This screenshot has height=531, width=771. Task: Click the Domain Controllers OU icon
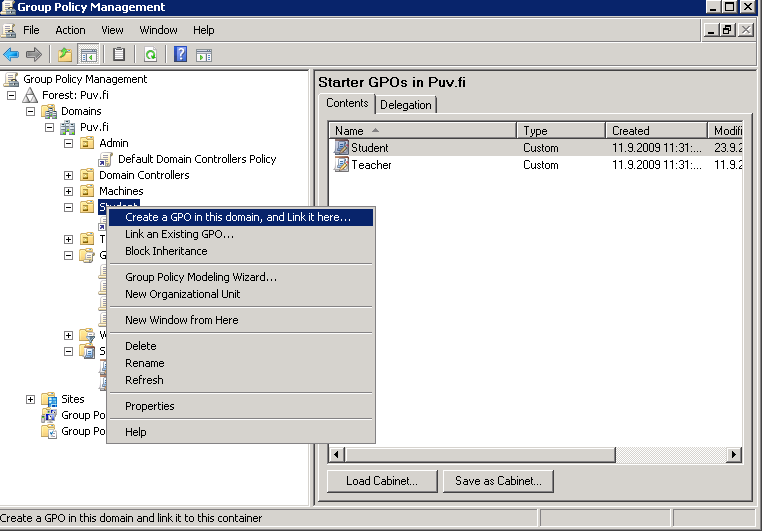[87, 175]
